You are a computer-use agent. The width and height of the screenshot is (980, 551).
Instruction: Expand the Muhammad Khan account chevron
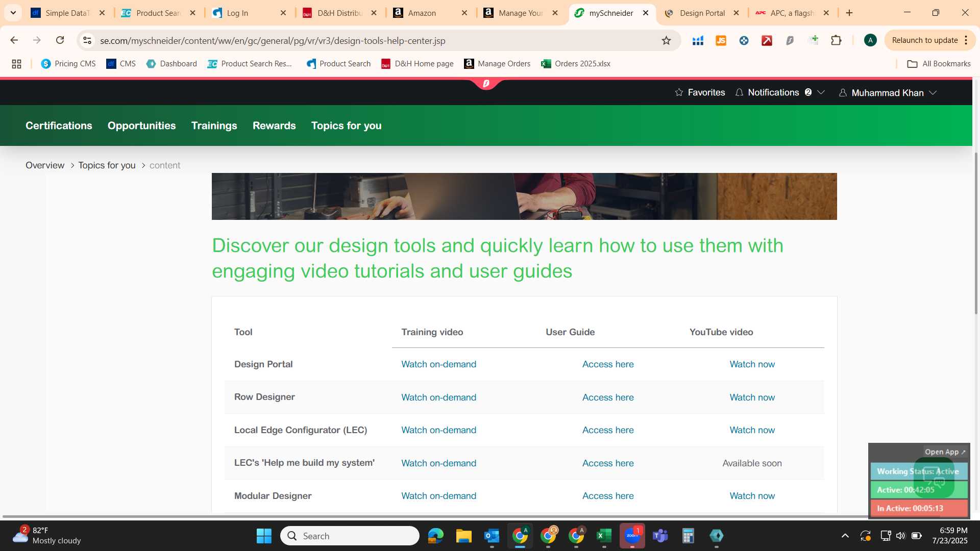click(933, 93)
